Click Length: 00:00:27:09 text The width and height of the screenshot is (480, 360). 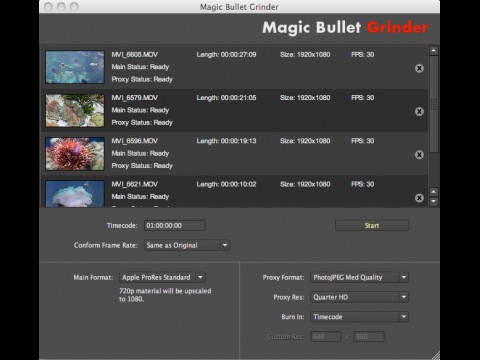[226, 55]
